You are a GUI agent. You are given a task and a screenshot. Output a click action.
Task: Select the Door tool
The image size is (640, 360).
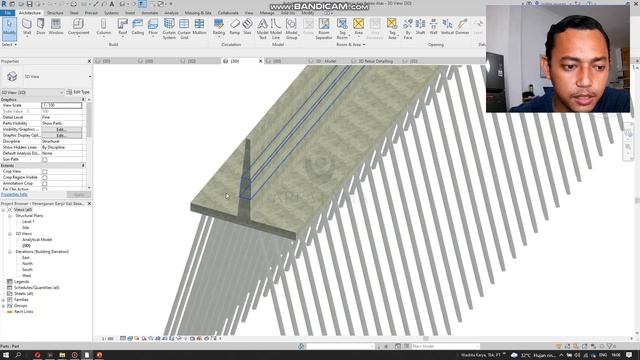(x=41, y=27)
